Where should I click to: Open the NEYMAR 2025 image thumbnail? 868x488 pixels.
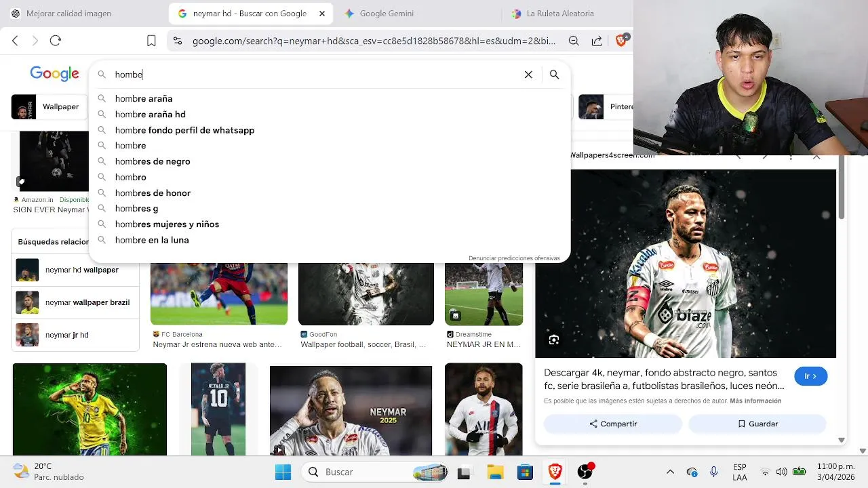351,411
